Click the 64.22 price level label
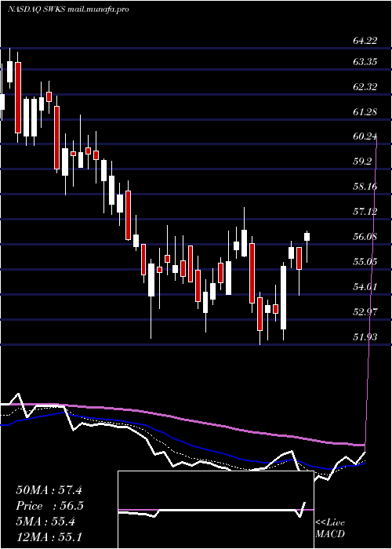The image size is (392, 549). click(x=365, y=41)
